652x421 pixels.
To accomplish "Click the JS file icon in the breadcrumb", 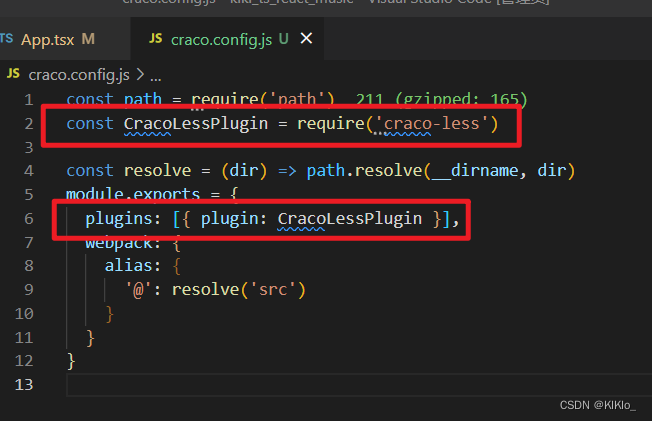I will coord(13,74).
